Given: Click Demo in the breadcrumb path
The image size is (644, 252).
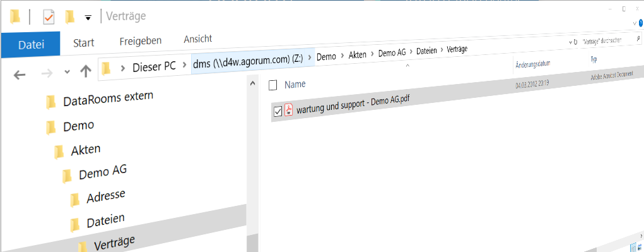Looking at the screenshot, I should coord(326,57).
